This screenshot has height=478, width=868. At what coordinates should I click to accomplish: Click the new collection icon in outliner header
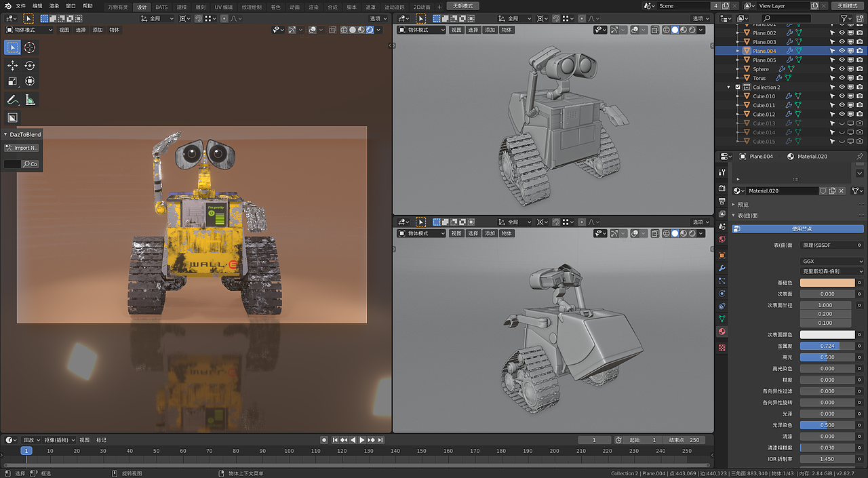861,18
